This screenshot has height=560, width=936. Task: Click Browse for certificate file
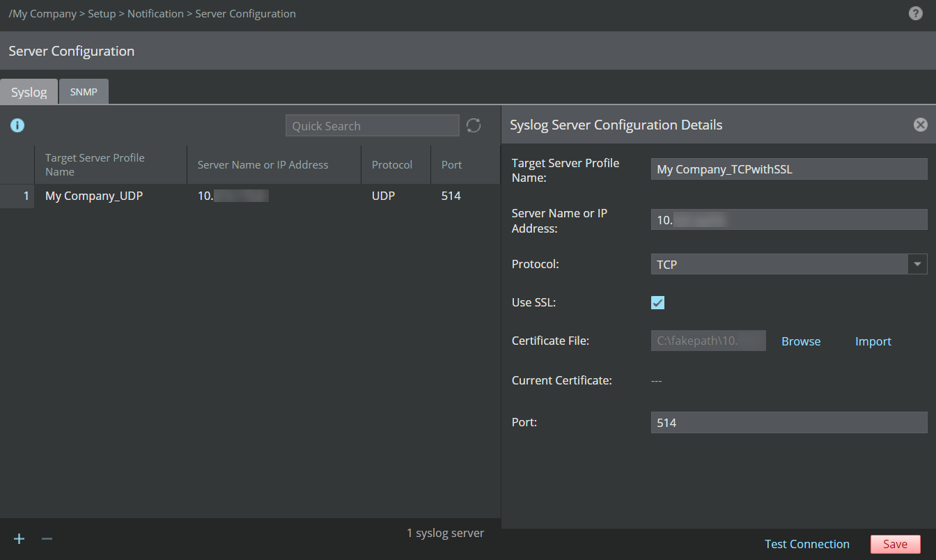pos(801,341)
